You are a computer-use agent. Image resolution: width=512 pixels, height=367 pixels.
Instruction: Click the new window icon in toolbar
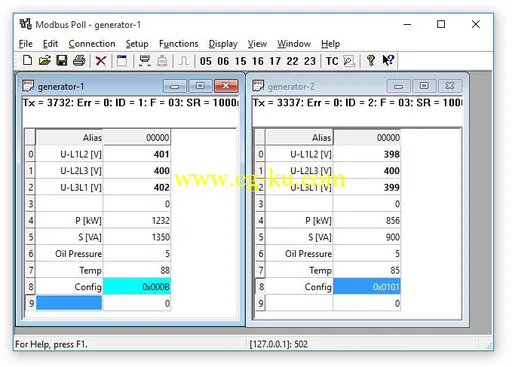(122, 61)
